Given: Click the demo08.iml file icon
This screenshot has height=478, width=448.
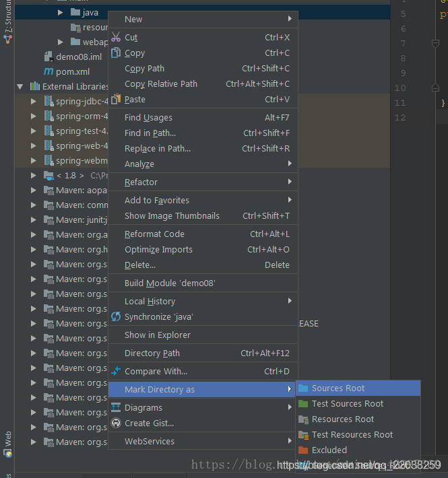Looking at the screenshot, I should pyautogui.click(x=49, y=57).
